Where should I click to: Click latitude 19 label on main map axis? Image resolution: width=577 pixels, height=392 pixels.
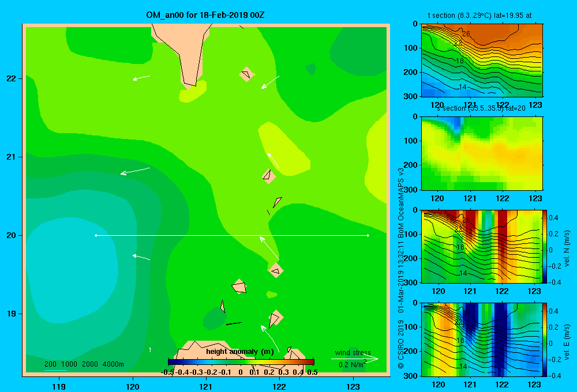12,314
